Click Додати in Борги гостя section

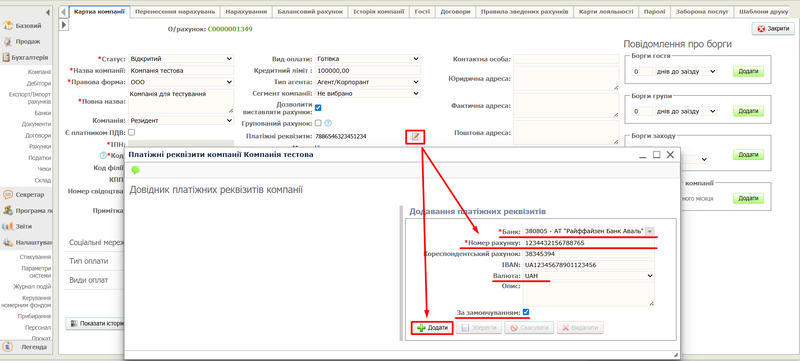point(748,71)
